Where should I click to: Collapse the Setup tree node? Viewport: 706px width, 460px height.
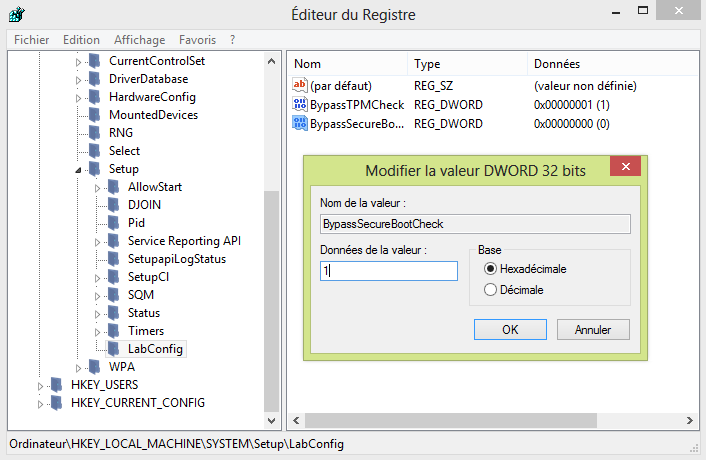pyautogui.click(x=78, y=170)
